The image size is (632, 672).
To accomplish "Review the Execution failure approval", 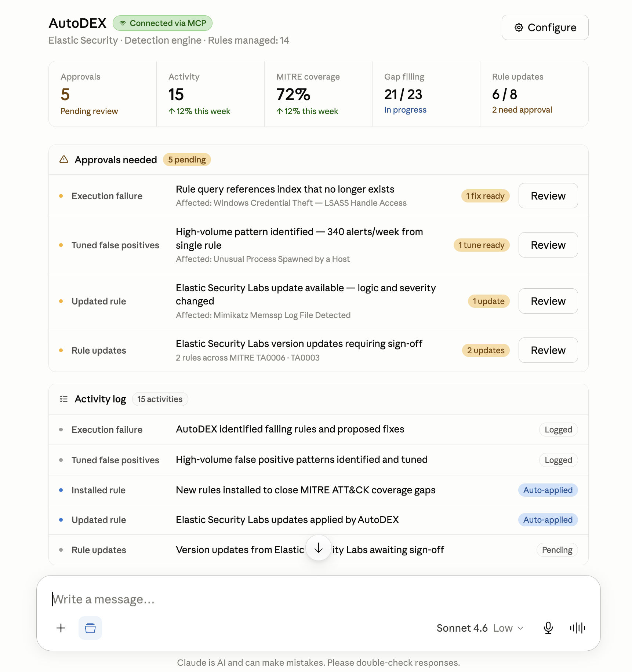I will point(548,196).
